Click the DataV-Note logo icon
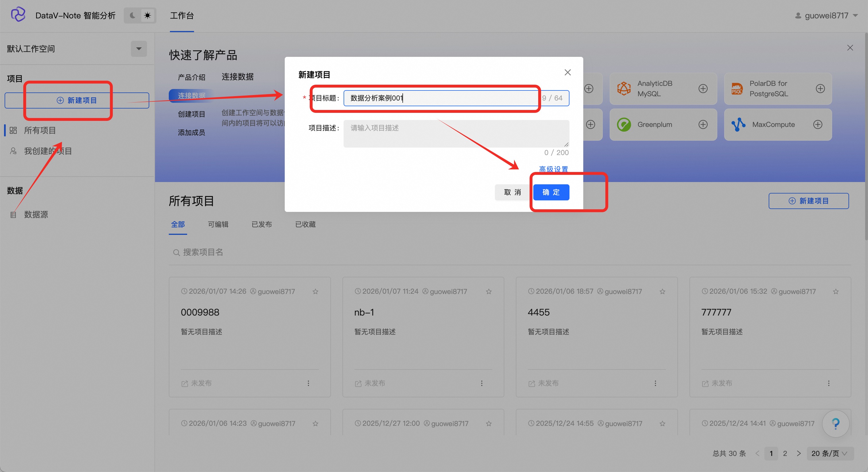This screenshot has width=868, height=472. [18, 15]
